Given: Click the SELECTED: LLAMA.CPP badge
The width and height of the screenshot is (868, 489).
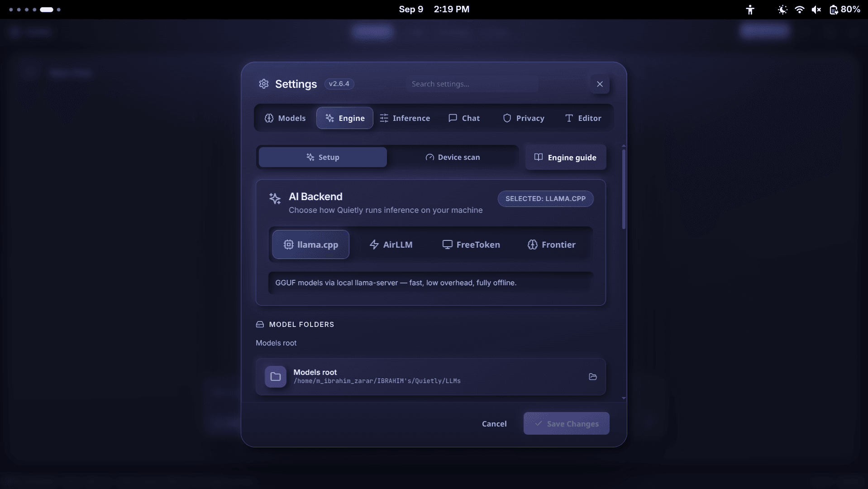Looking at the screenshot, I should [x=546, y=199].
